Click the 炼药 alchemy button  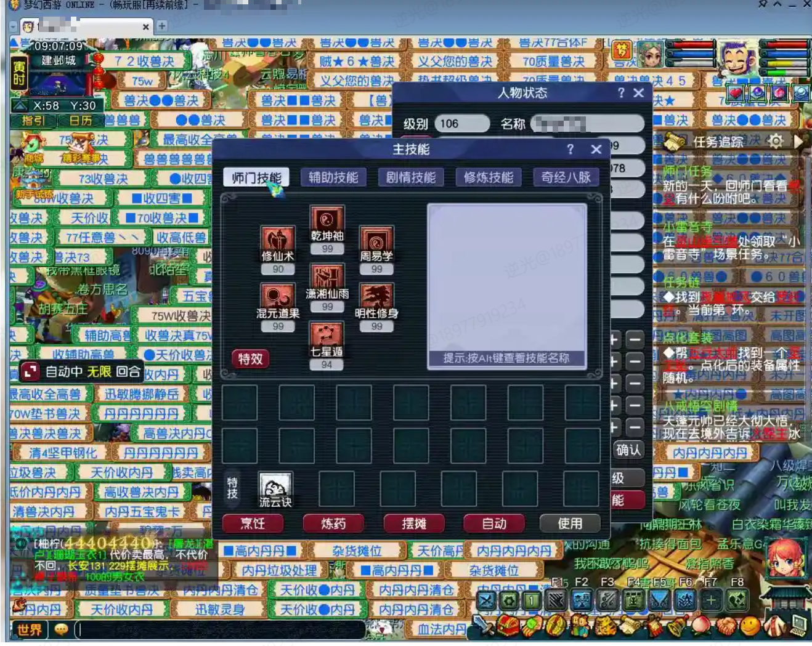coord(333,523)
